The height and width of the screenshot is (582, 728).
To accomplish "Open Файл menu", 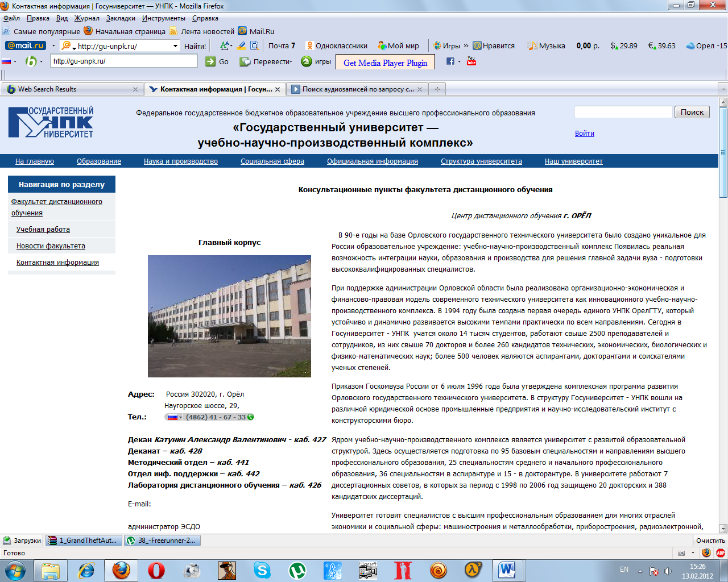I will coord(11,18).
